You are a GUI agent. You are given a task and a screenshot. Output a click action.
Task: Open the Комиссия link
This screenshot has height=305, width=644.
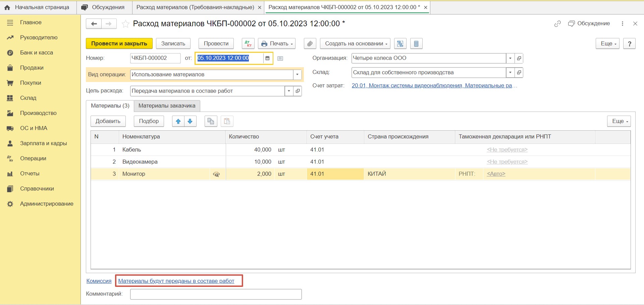click(x=99, y=281)
